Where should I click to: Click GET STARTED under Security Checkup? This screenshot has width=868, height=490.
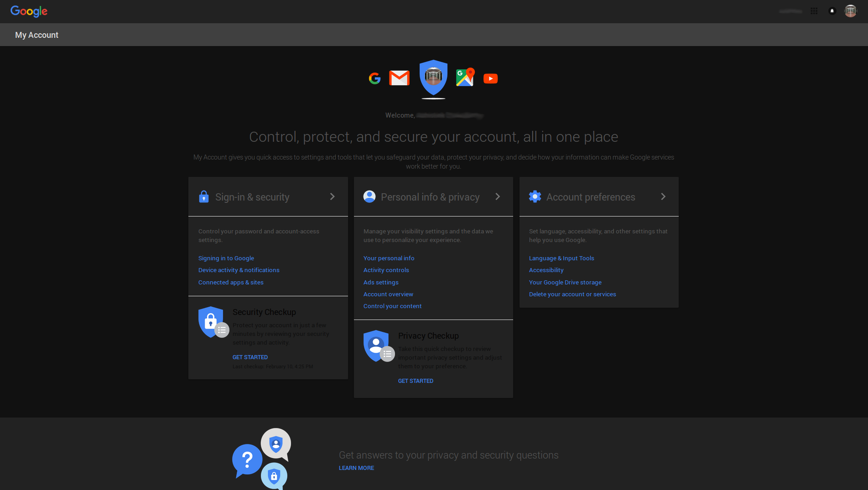tap(250, 357)
